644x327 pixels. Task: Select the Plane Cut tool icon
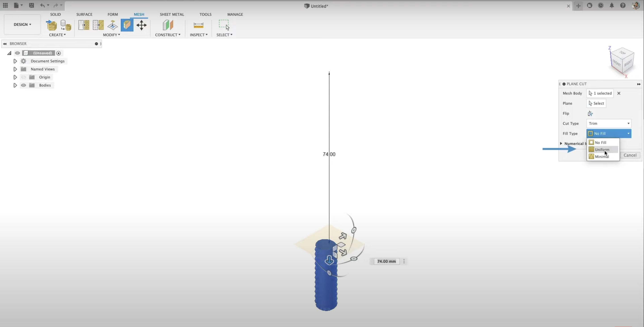click(x=127, y=25)
